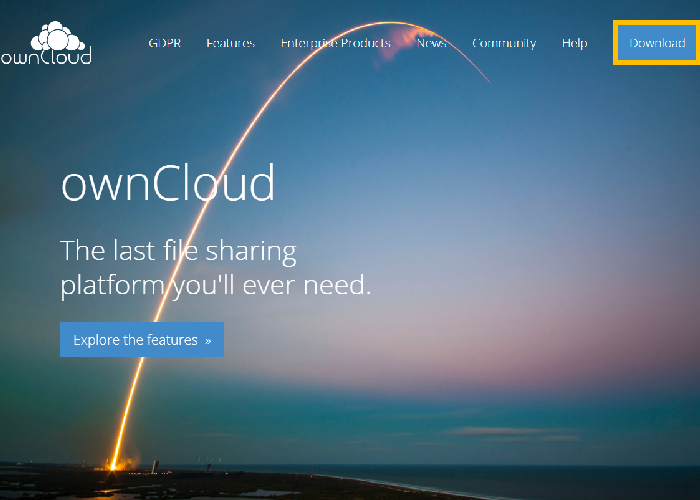This screenshot has height=500, width=700.
Task: Select the News navigation link
Action: coord(431,43)
